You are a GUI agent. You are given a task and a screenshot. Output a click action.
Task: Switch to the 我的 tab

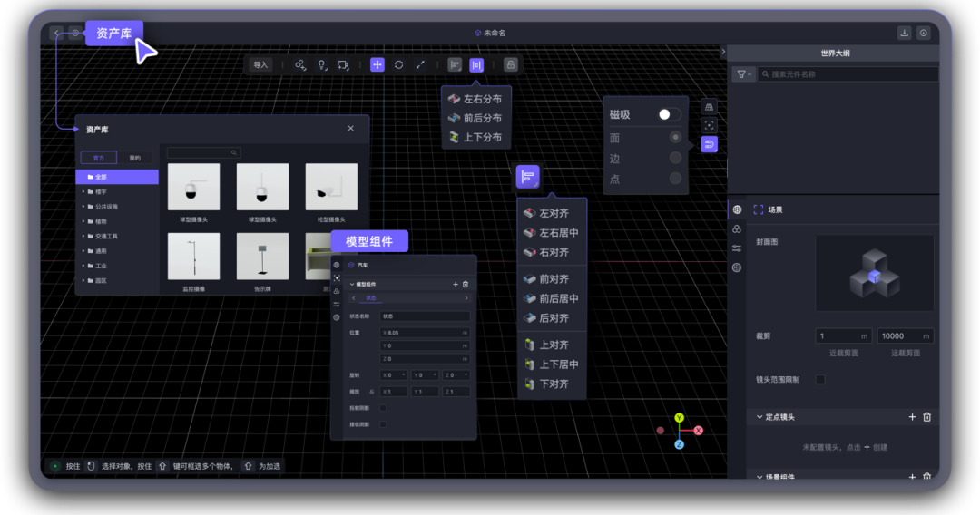pos(135,158)
